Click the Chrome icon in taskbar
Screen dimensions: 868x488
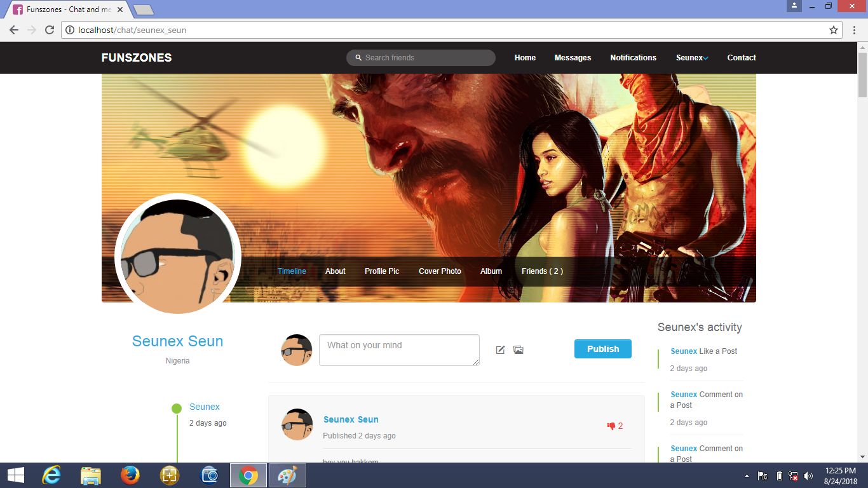tap(248, 475)
